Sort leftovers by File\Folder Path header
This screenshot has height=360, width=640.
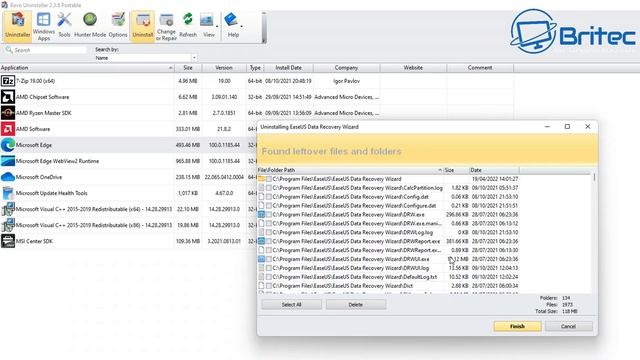(x=350, y=170)
